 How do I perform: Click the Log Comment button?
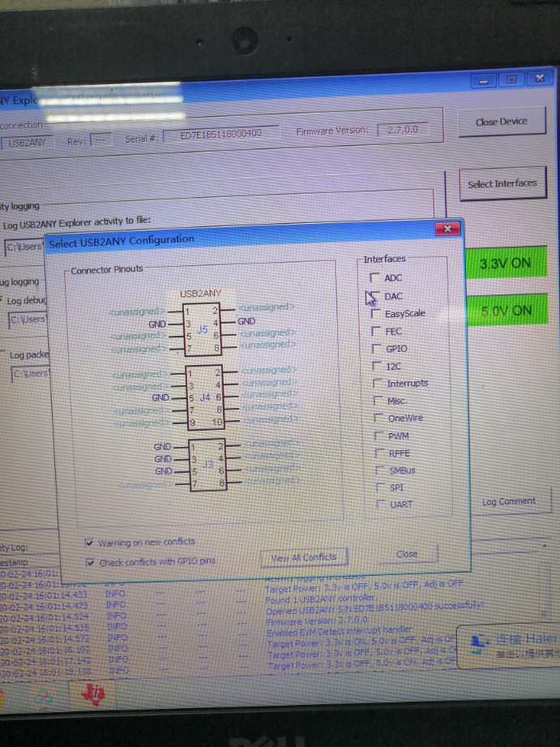(509, 501)
